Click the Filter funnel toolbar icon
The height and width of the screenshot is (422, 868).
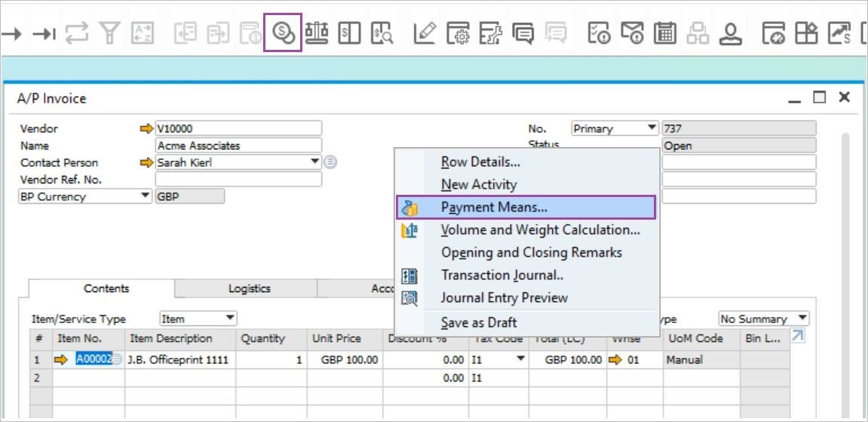(x=109, y=33)
